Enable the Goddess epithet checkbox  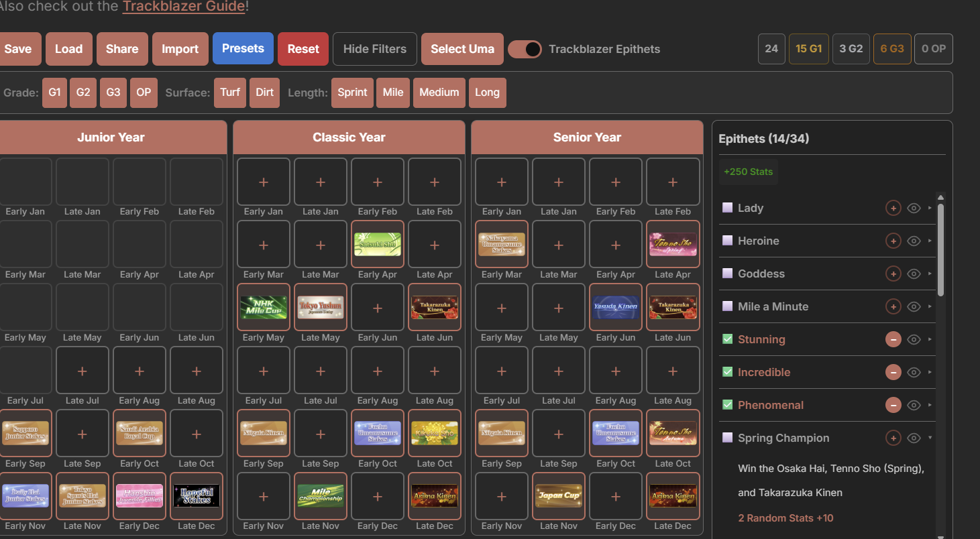tap(727, 274)
